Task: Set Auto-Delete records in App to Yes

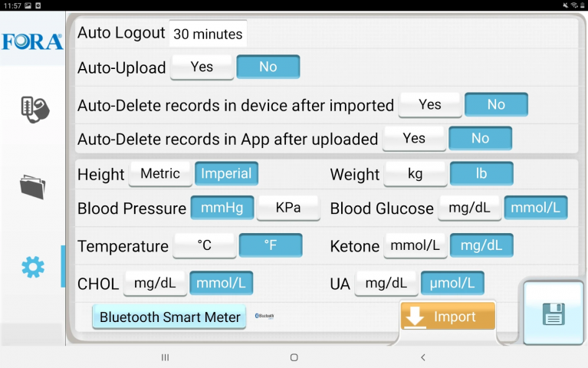Action: coord(414,139)
